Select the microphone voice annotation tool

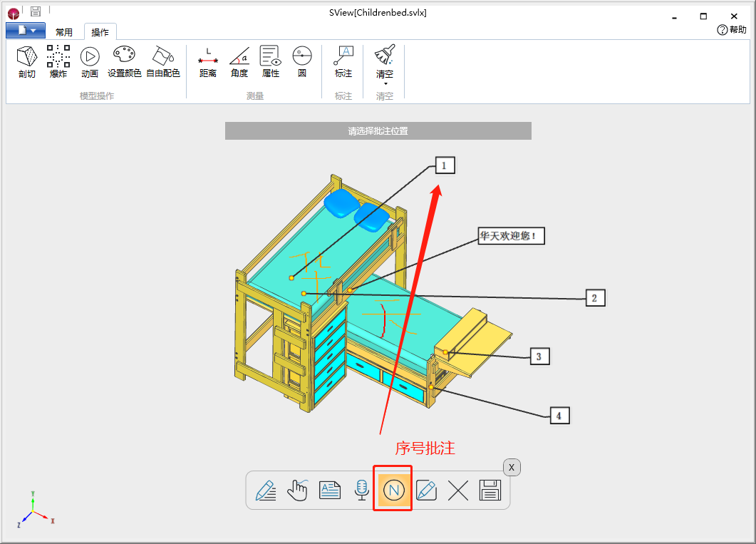point(361,491)
